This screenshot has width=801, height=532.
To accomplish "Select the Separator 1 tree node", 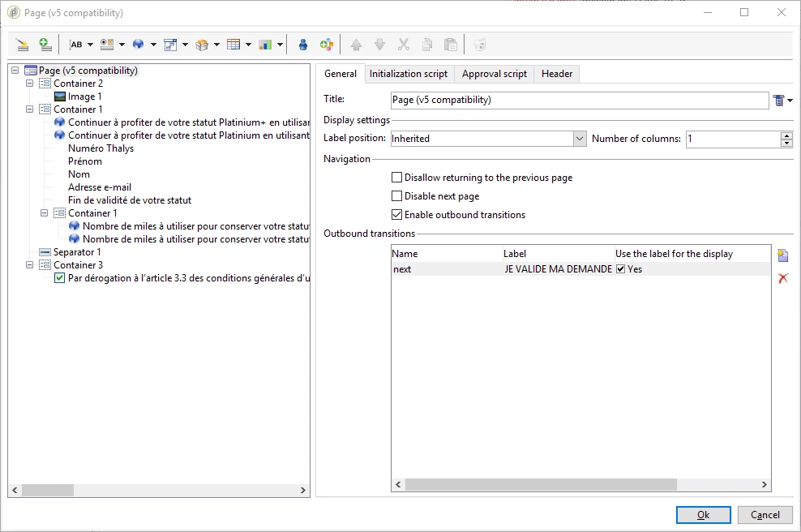I will [77, 252].
